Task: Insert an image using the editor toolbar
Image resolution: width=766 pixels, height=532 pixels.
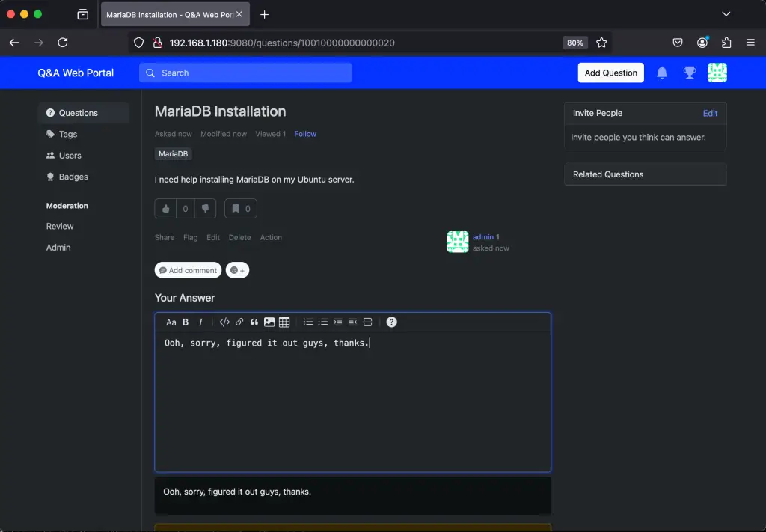Action: [269, 322]
